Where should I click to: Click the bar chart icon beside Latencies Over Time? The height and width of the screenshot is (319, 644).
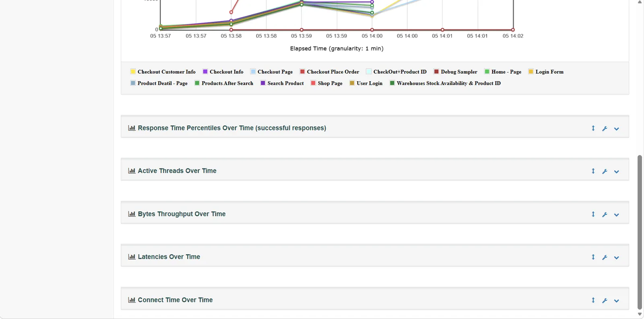pos(132,257)
